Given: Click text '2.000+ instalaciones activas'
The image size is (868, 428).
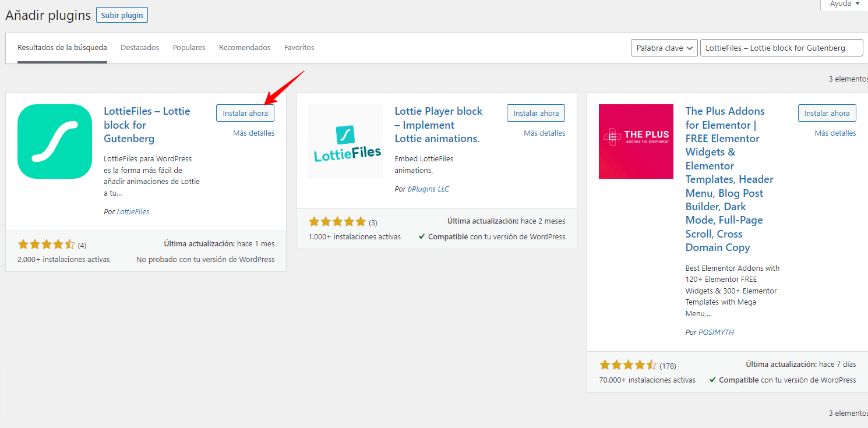Looking at the screenshot, I should pos(63,260).
